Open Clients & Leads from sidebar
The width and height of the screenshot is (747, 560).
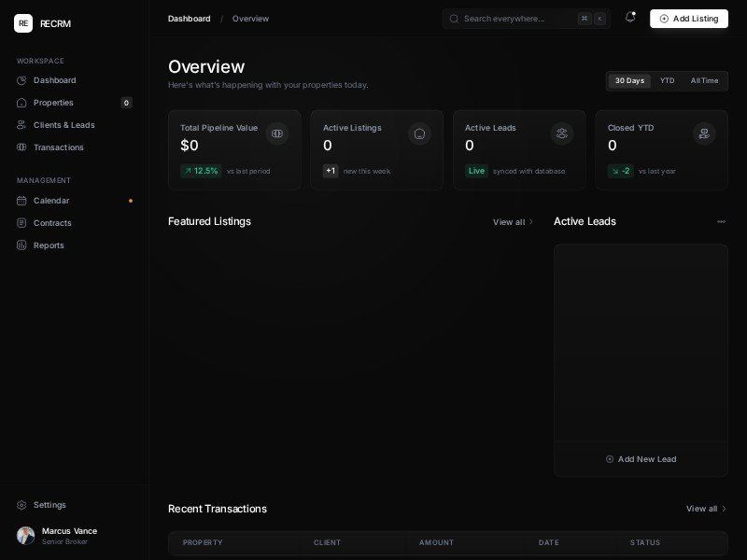coord(63,125)
